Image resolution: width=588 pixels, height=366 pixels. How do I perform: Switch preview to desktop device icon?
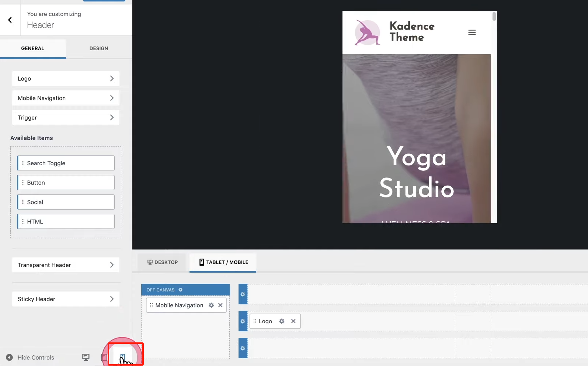click(x=86, y=357)
